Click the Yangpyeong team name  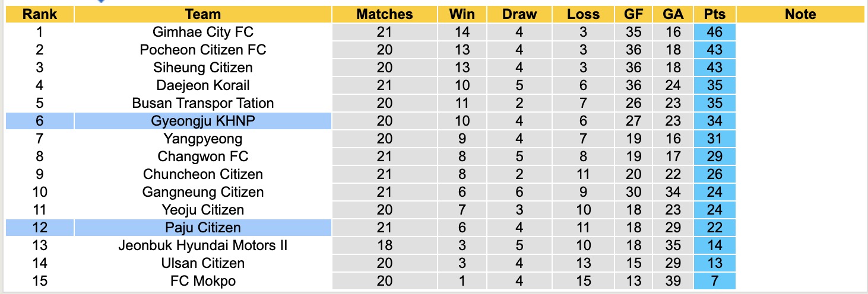pyautogui.click(x=203, y=139)
